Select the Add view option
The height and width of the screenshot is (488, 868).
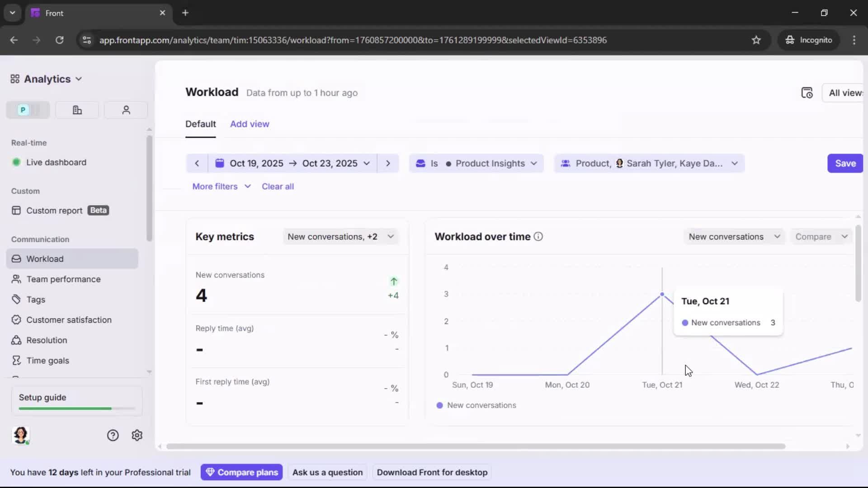pos(250,124)
